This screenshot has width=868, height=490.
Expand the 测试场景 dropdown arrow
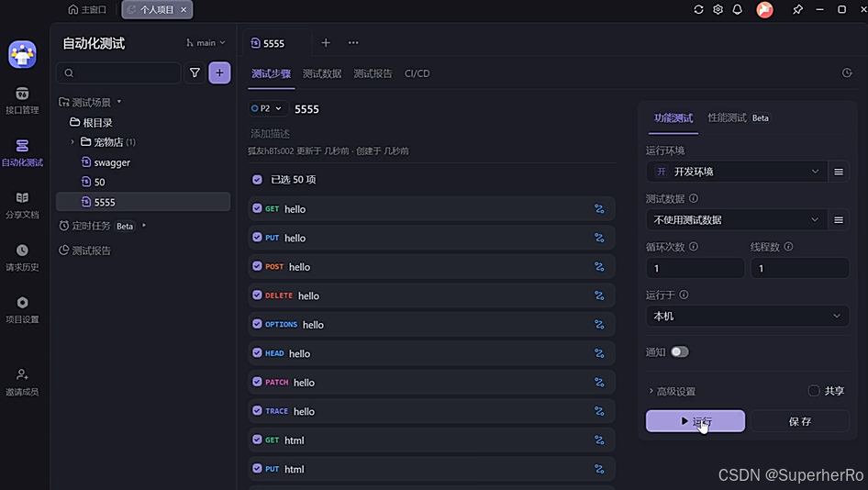pyautogui.click(x=119, y=102)
